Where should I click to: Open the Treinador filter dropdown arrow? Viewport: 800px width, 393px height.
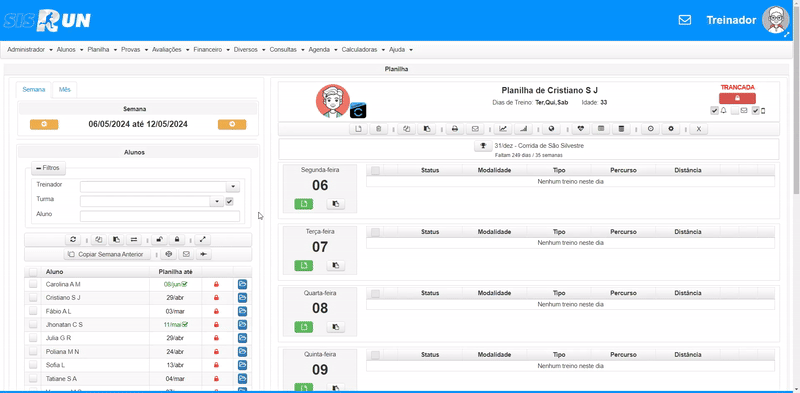pos(233,187)
